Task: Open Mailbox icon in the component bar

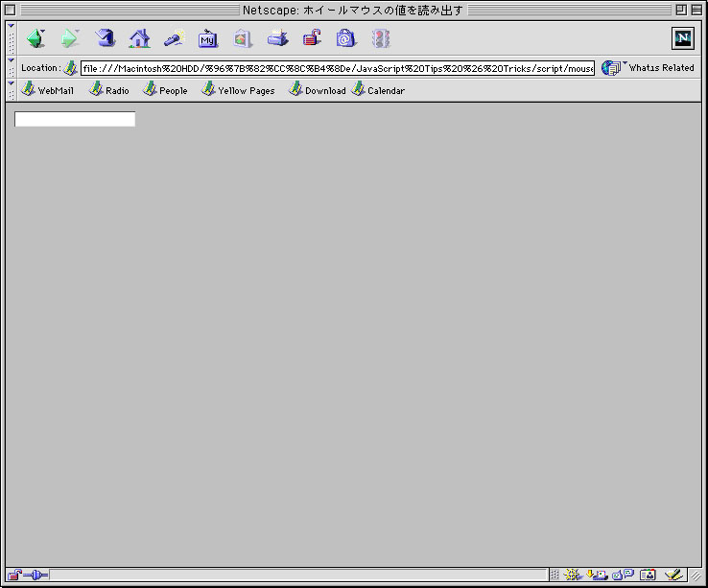Action: point(597,575)
